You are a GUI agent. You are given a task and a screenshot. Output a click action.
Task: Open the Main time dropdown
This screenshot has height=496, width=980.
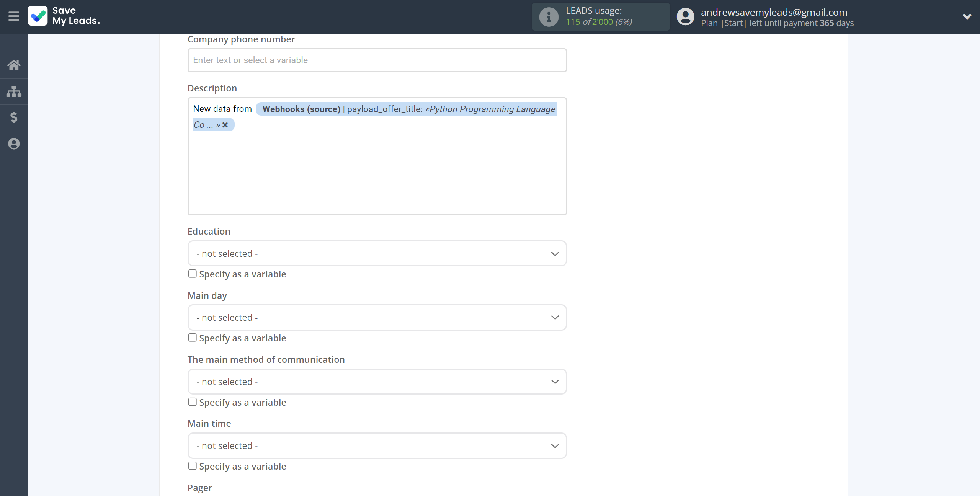377,446
